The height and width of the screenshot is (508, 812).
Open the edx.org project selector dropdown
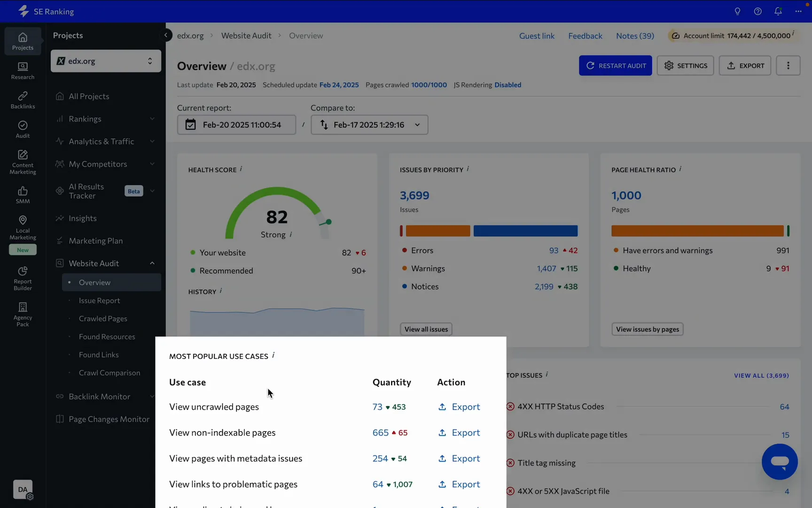[x=106, y=61]
